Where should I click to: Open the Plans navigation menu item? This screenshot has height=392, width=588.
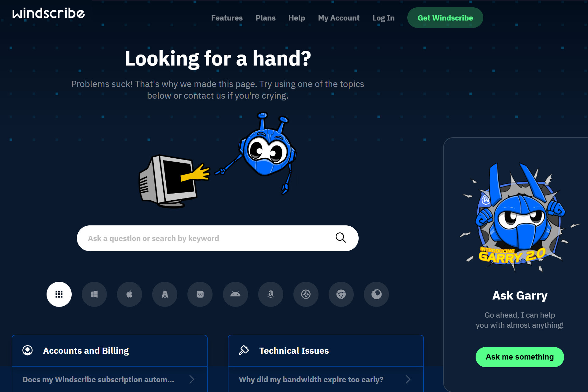(x=266, y=17)
